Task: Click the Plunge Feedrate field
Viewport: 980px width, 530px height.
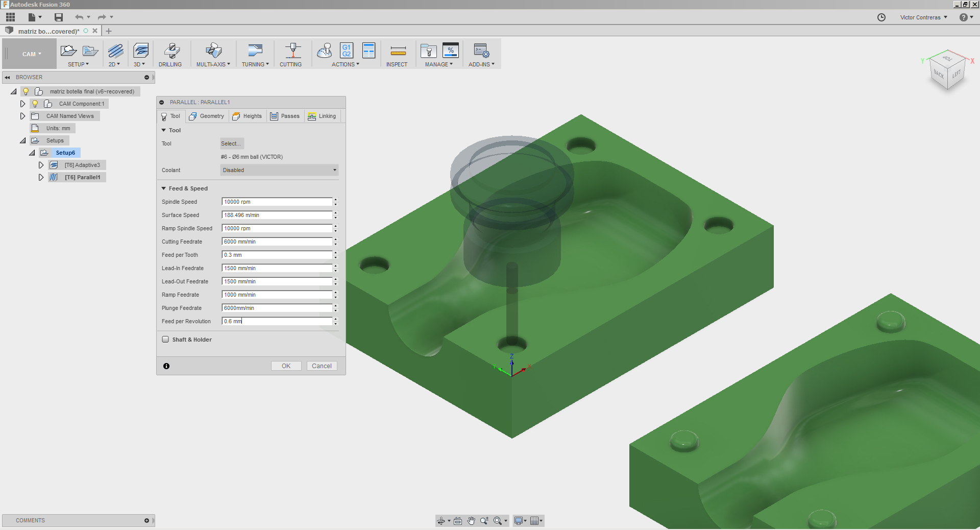Action: point(277,308)
